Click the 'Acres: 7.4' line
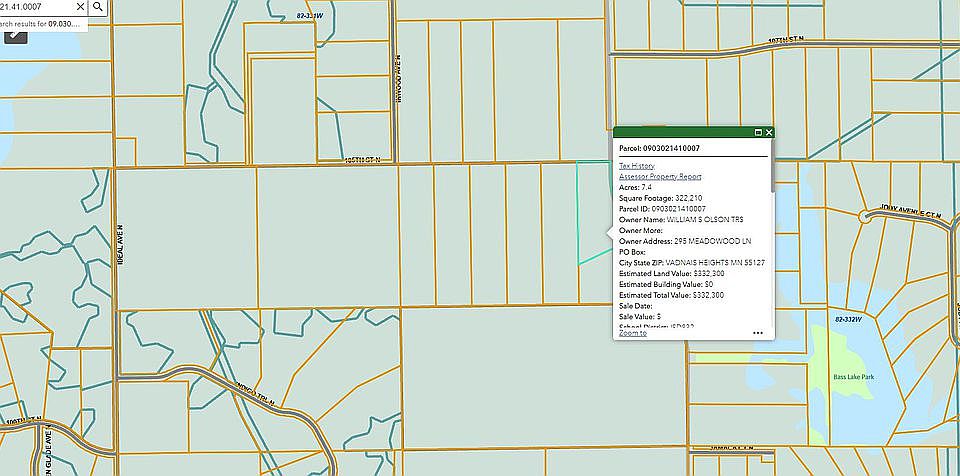This screenshot has height=476, width=960. pos(636,187)
